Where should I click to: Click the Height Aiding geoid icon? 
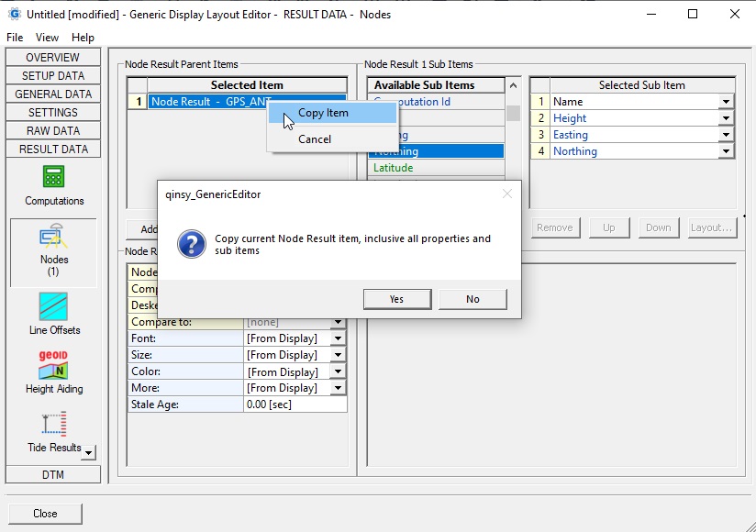[x=53, y=364]
